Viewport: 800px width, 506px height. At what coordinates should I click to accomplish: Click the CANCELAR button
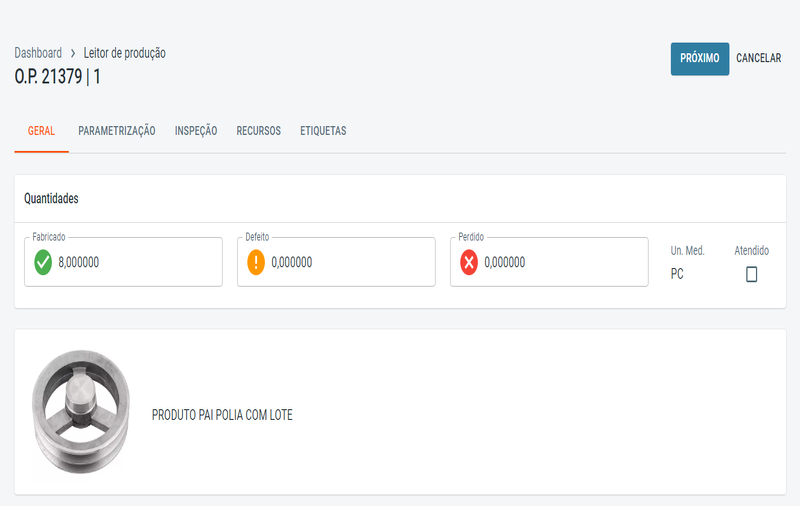(758, 59)
